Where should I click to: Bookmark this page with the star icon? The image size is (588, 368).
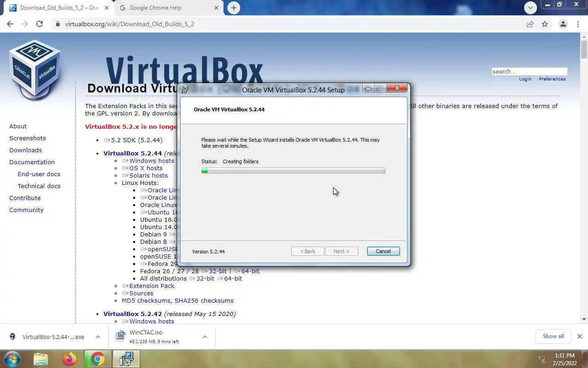pos(545,24)
